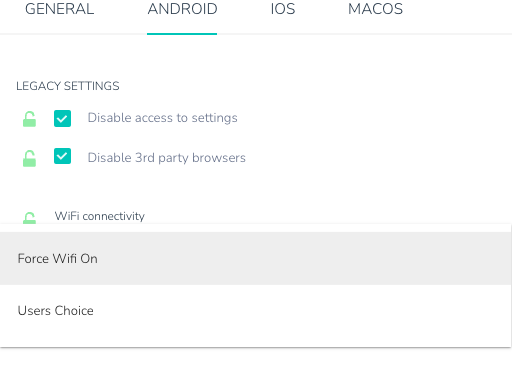Uncheck Disable access to settings checkbox
The image size is (512, 387).
click(x=62, y=118)
